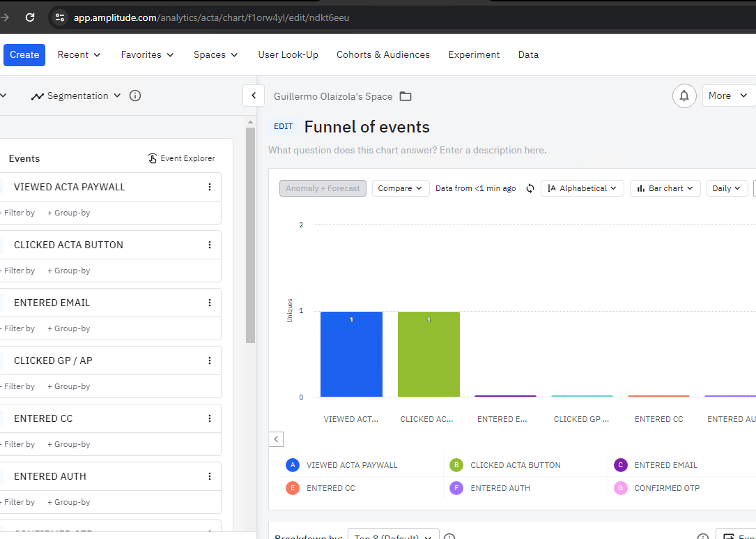Image resolution: width=756 pixels, height=539 pixels.
Task: Click the blue Create button
Action: [x=24, y=54]
